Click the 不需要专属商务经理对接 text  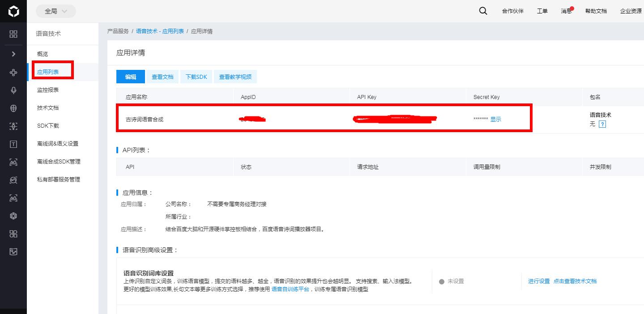click(x=237, y=204)
